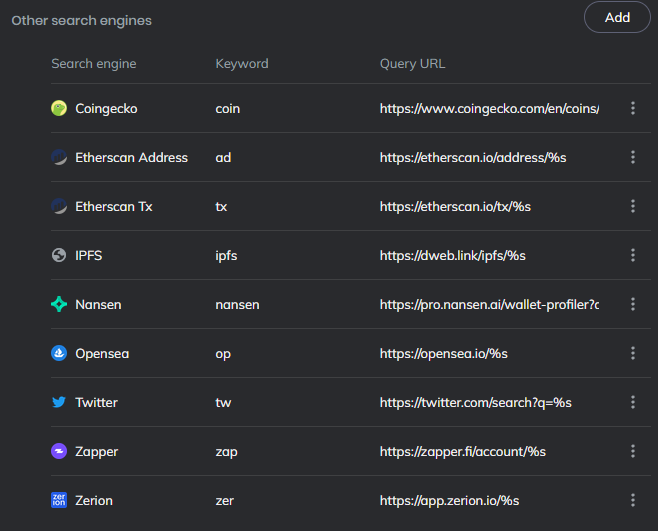The width and height of the screenshot is (658, 531).
Task: Click the keyword 'ipfs'
Action: click(226, 256)
